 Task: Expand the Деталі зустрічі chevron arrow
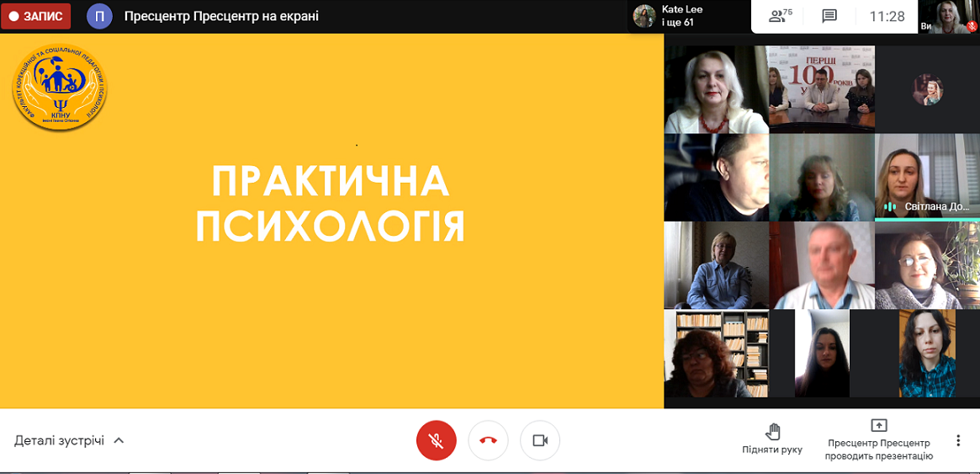click(119, 440)
